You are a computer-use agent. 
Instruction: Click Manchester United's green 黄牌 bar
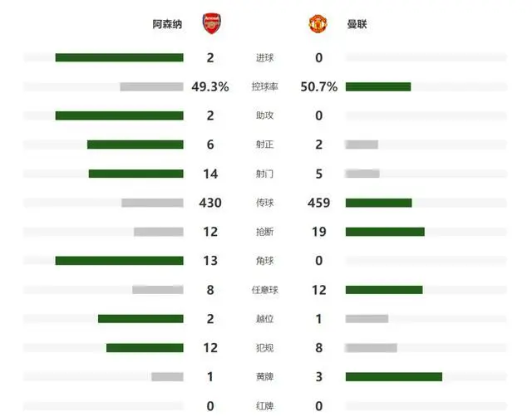pyautogui.click(x=394, y=376)
